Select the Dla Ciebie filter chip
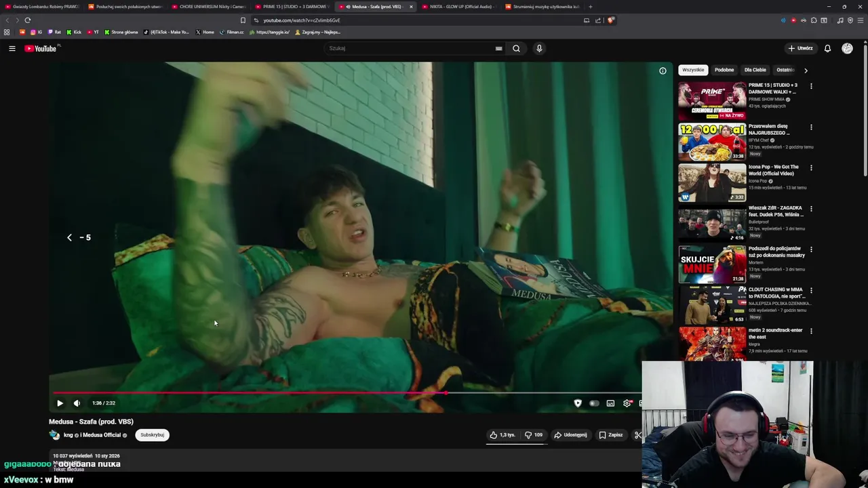This screenshot has width=868, height=488. coord(755,70)
